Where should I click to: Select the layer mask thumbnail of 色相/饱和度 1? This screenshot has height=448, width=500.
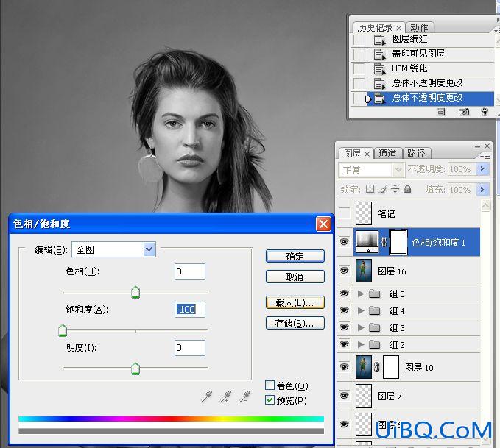click(x=398, y=242)
